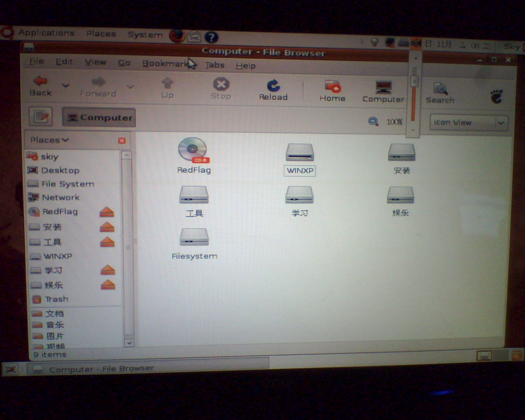
Task: Click the panel clock date display
Action: (458, 45)
